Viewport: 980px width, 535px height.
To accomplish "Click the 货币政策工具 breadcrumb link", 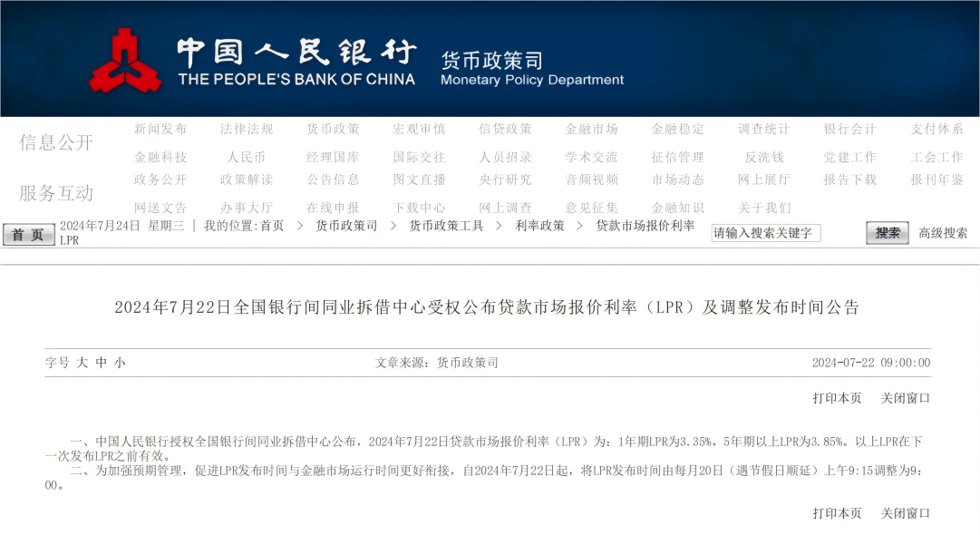I will click(x=446, y=226).
